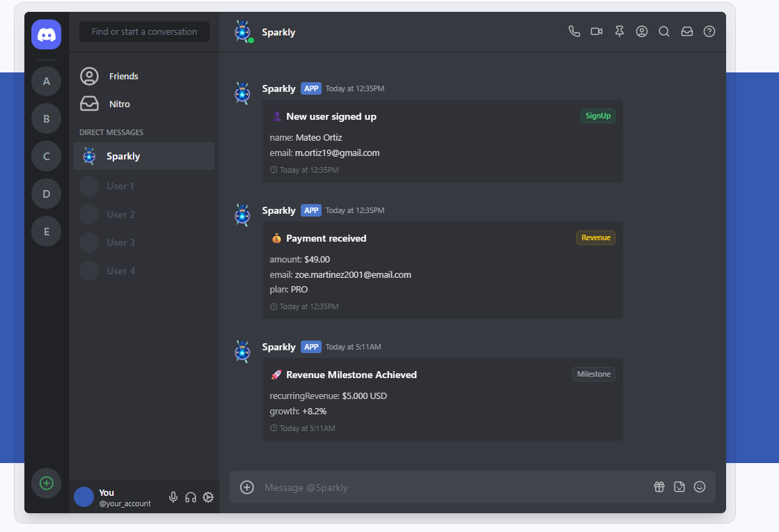Open the sticker picker
The height and width of the screenshot is (532, 779).
click(679, 487)
